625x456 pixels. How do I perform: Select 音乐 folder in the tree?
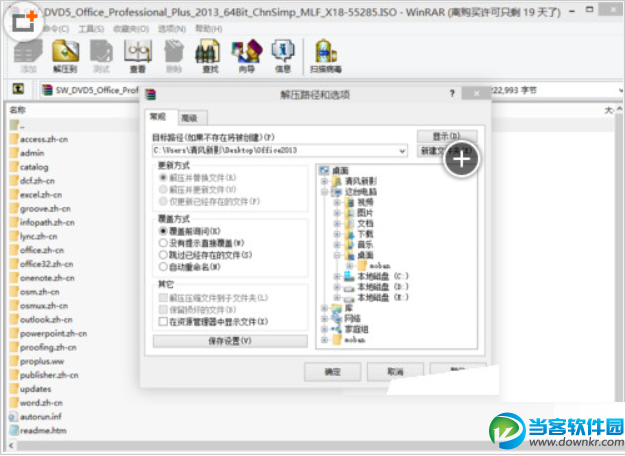365,244
